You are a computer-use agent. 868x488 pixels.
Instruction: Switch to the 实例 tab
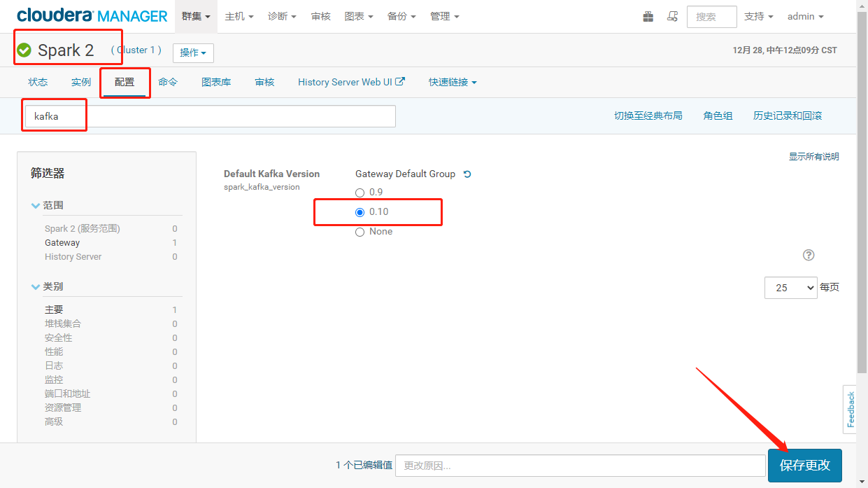click(x=81, y=82)
